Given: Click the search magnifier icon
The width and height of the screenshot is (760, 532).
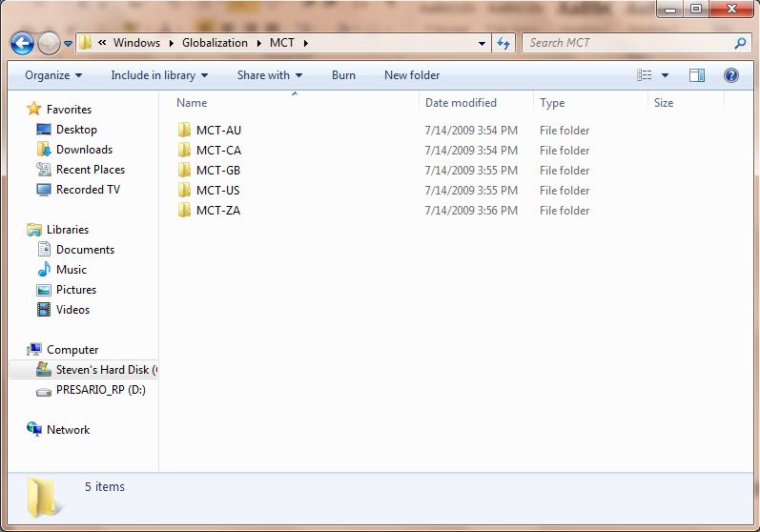Looking at the screenshot, I should pos(740,43).
